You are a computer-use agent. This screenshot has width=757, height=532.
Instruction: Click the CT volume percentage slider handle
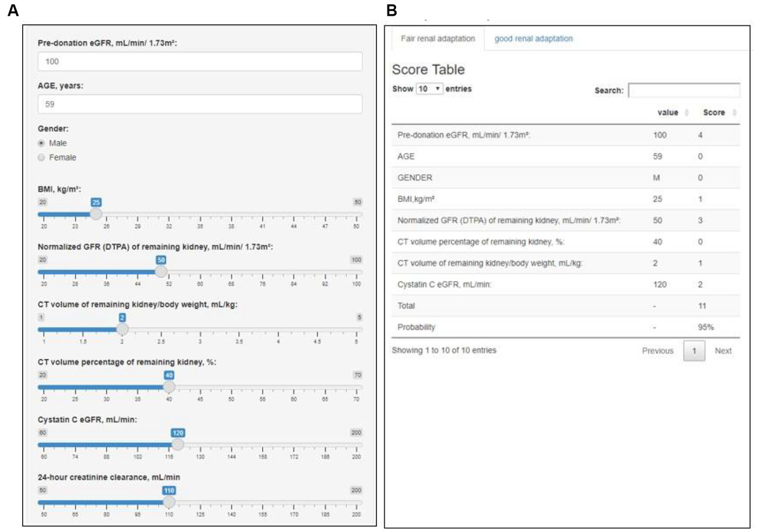169,387
